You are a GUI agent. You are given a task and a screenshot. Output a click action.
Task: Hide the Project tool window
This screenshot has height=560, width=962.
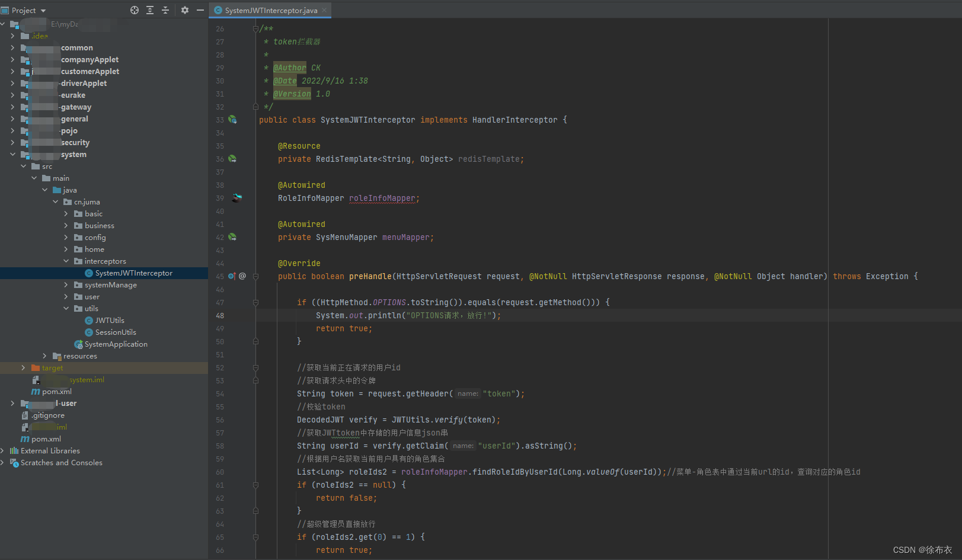click(x=200, y=10)
